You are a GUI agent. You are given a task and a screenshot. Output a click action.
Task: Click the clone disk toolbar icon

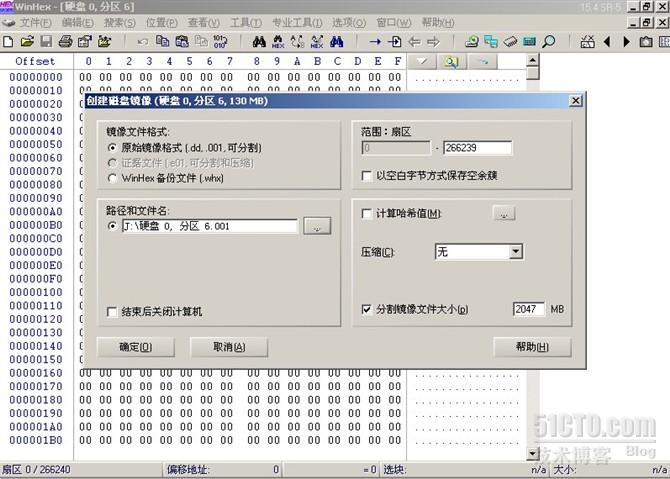point(491,41)
